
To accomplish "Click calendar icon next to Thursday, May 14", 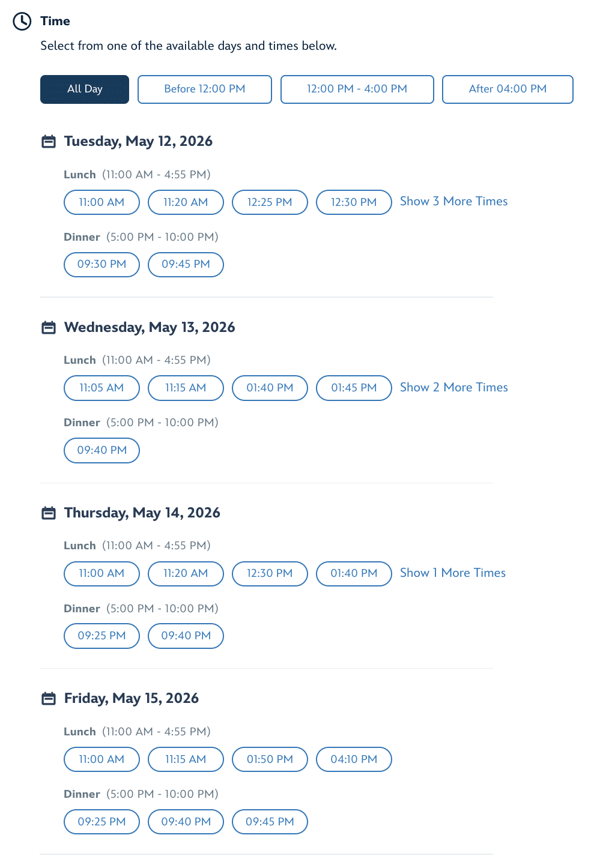I will [49, 513].
